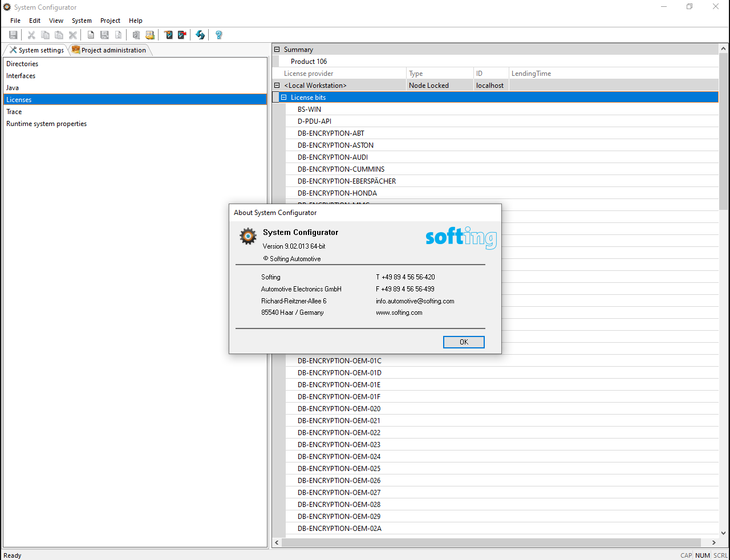The image size is (730, 560).
Task: Click the Paste clipboard icon
Action: pyautogui.click(x=59, y=35)
